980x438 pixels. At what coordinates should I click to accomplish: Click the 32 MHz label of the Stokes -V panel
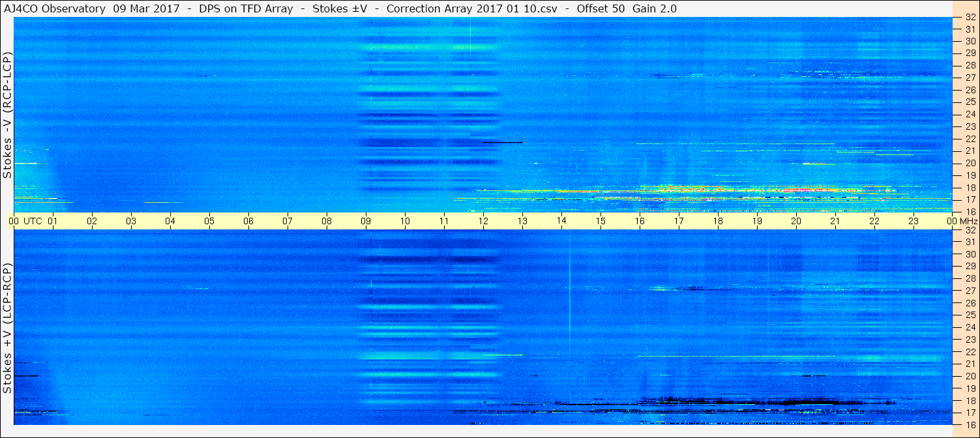[x=970, y=17]
